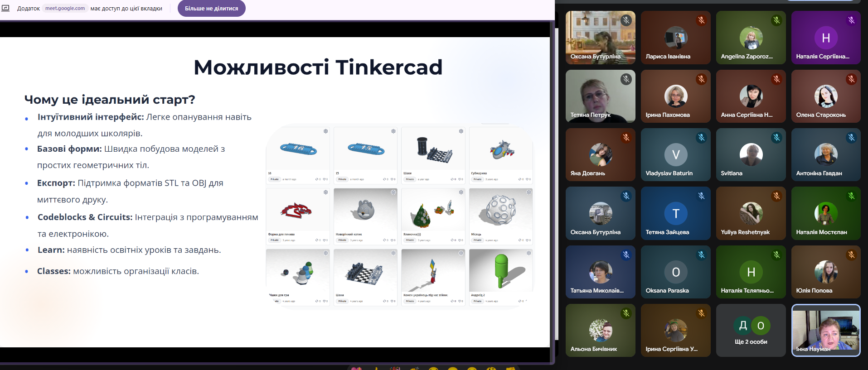This screenshot has width=868, height=370.
Task: Select Наталія Теляпньо's green H avatar
Action: tap(751, 272)
